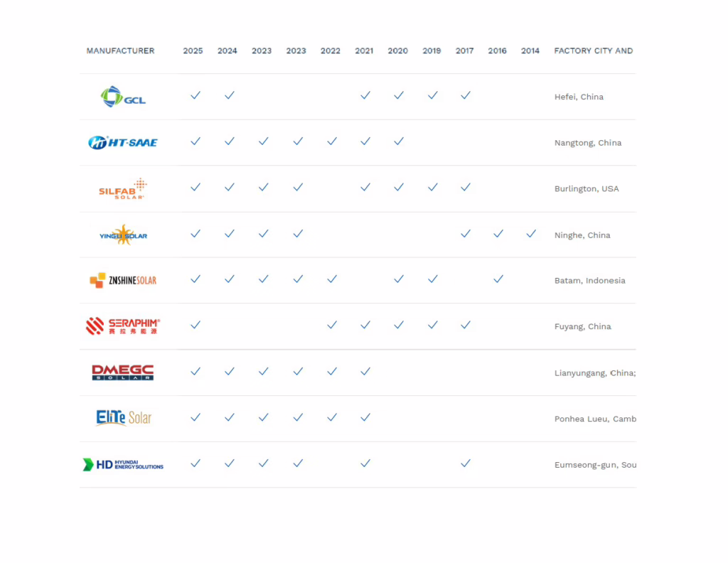The image size is (728, 563).
Task: Click ZNShine Solar's 2016 checkmark
Action: pyautogui.click(x=498, y=279)
